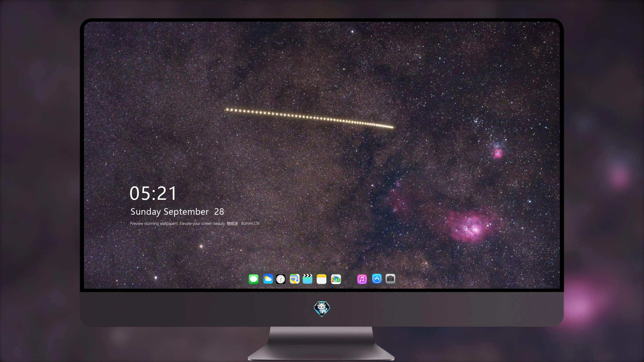The image size is (644, 362).
Task: Click the Bizhimi.CN site text
Action: (x=250, y=223)
